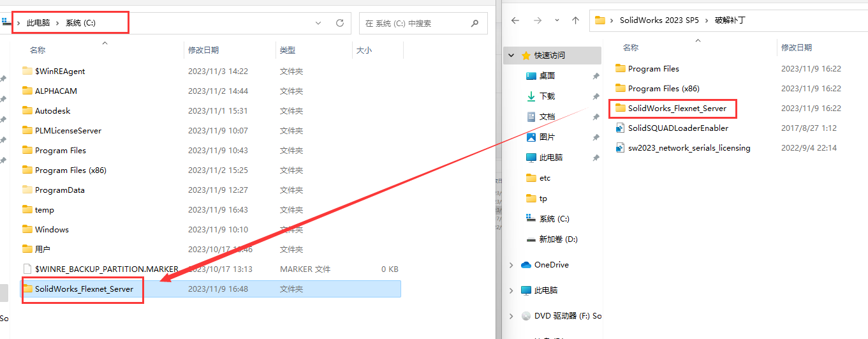Click the refresh icon beside the address bar
This screenshot has height=339, width=868.
[340, 23]
